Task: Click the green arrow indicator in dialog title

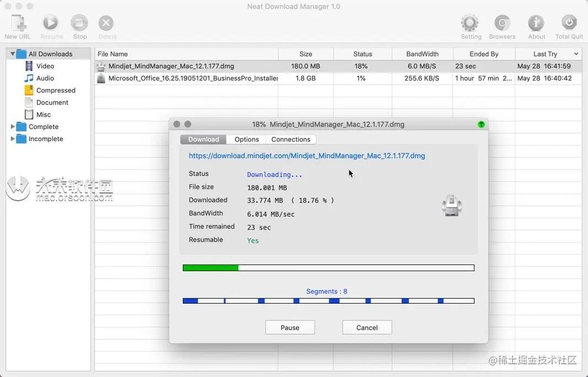Action: tap(481, 125)
